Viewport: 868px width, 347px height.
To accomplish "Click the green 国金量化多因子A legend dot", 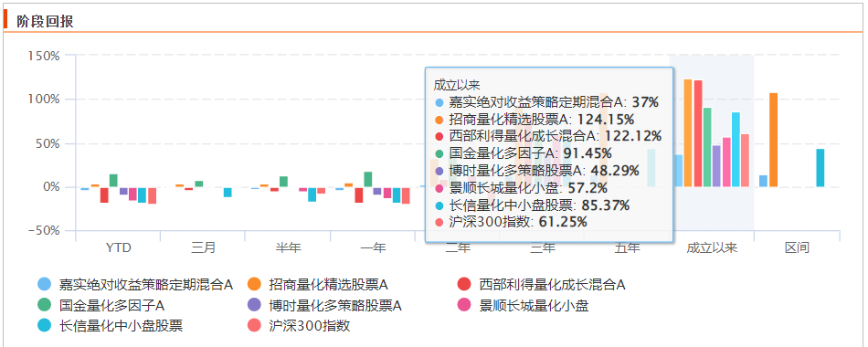I will coord(45,306).
